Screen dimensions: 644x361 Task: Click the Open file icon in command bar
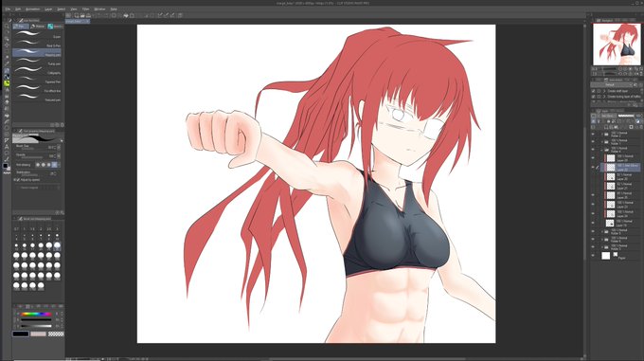[82, 15]
